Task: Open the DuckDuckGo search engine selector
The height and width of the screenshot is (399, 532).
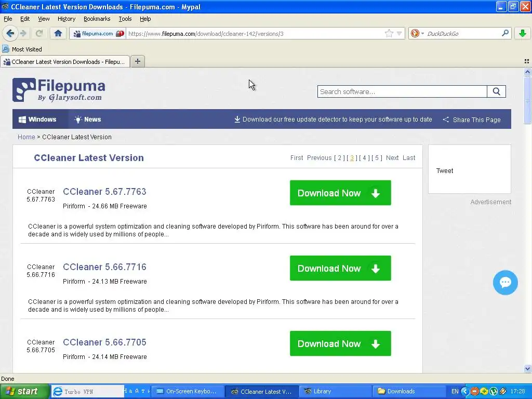Action: click(x=417, y=34)
